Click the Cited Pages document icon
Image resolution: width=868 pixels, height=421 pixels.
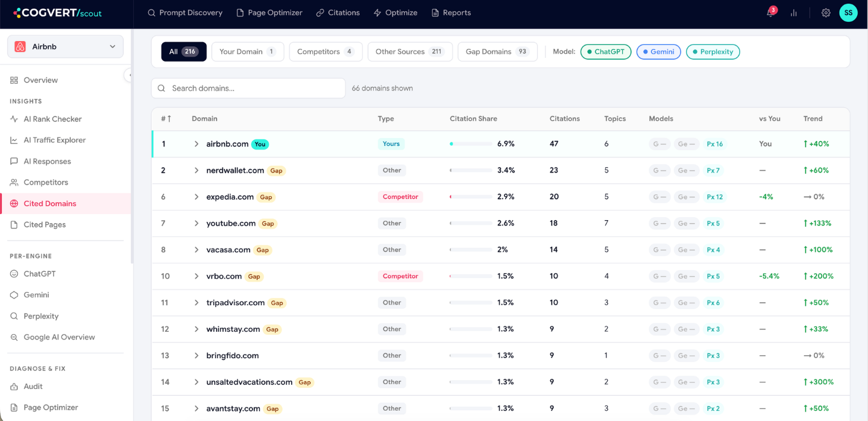point(14,225)
